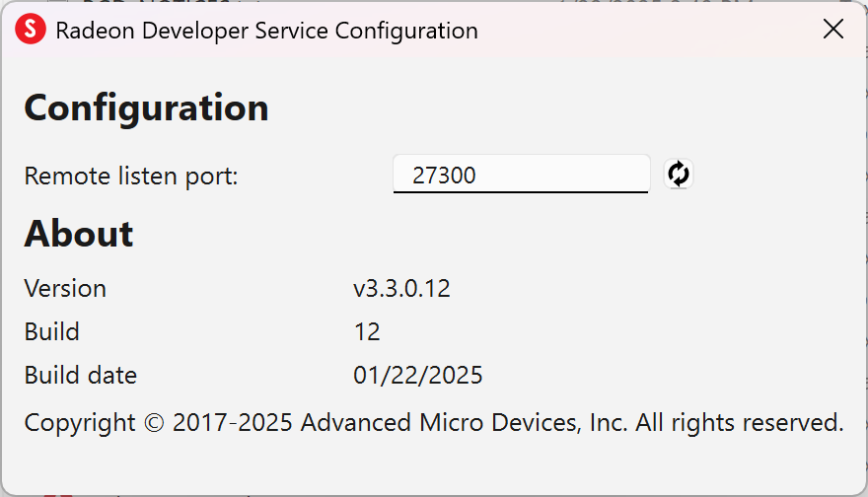Viewport: 868px width, 497px height.
Task: Click the version number v3.3.0.12
Action: pos(401,289)
